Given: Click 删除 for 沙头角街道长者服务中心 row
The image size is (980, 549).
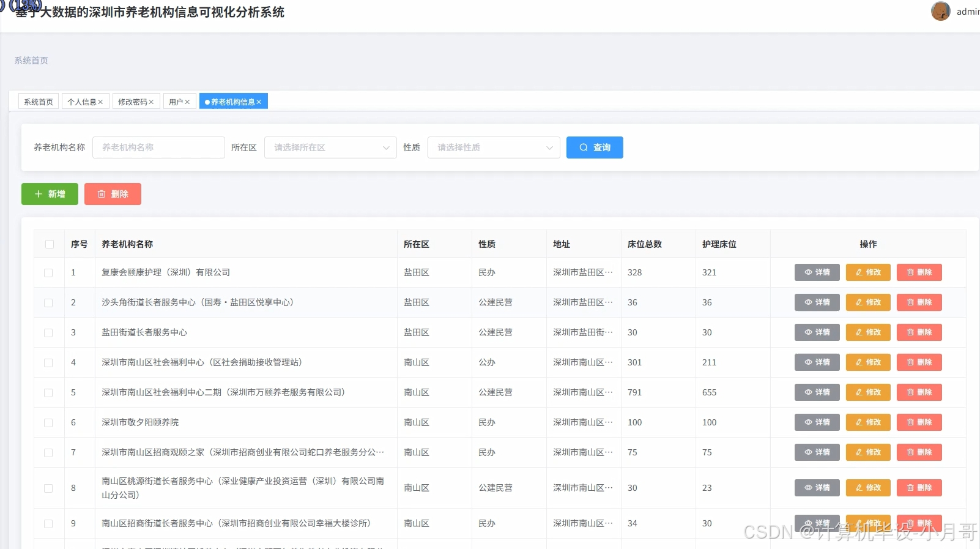Looking at the screenshot, I should [x=919, y=302].
